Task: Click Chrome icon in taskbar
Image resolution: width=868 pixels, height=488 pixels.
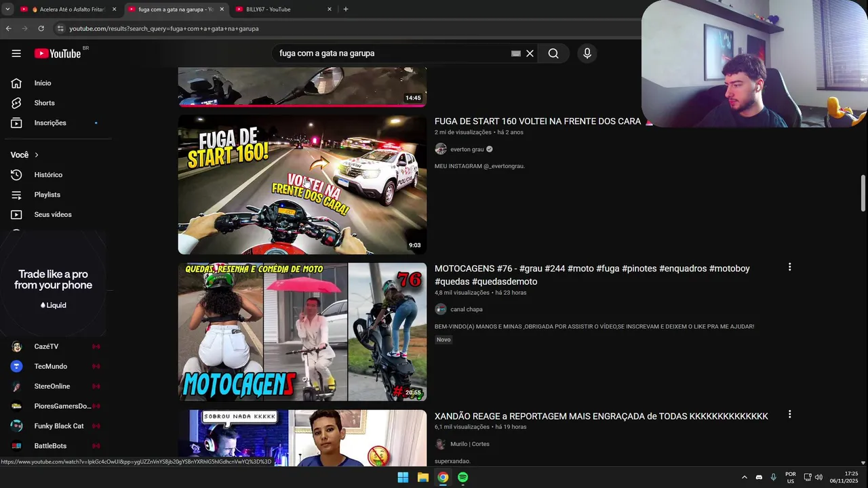Action: (443, 477)
